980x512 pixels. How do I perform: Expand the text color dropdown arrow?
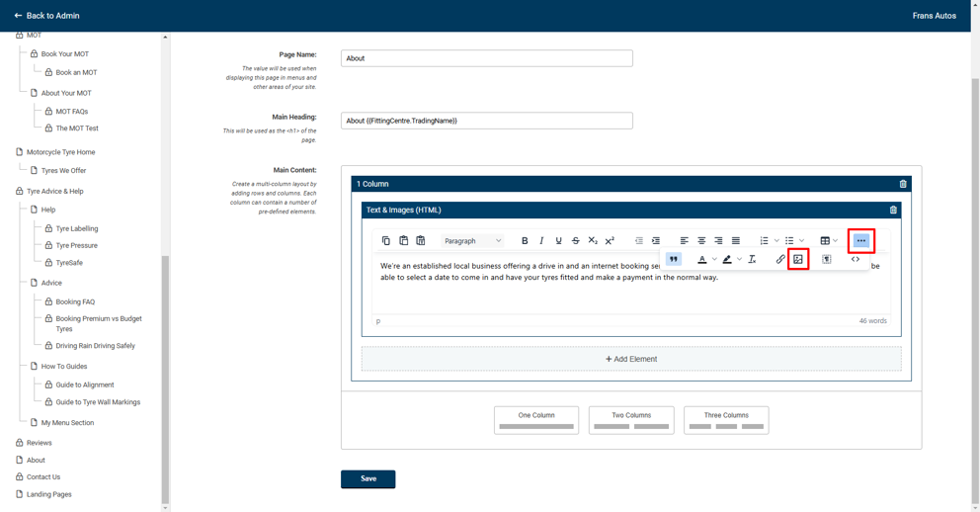coord(714,260)
